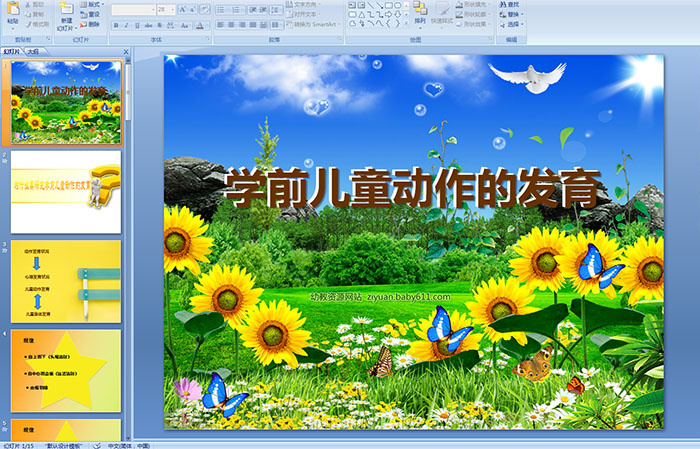Click the Grow Font icon
This screenshot has height=449, width=700.
click(x=183, y=9)
